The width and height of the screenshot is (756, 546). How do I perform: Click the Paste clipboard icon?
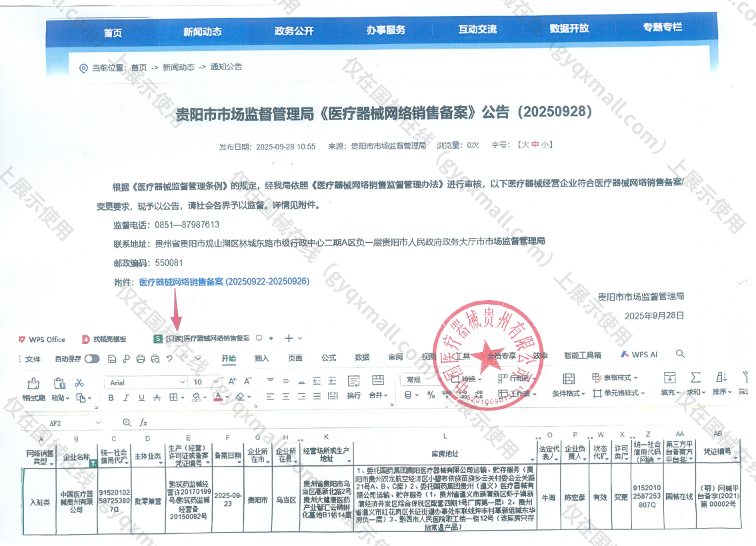point(60,383)
